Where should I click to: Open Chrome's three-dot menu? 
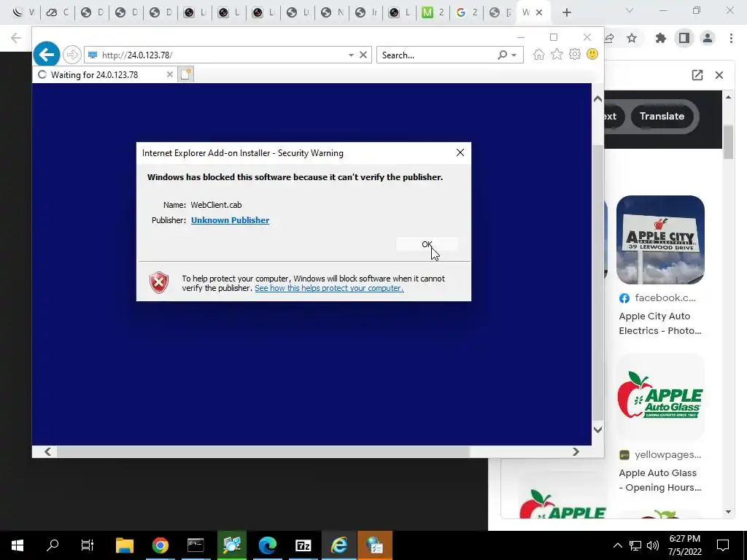coord(731,38)
